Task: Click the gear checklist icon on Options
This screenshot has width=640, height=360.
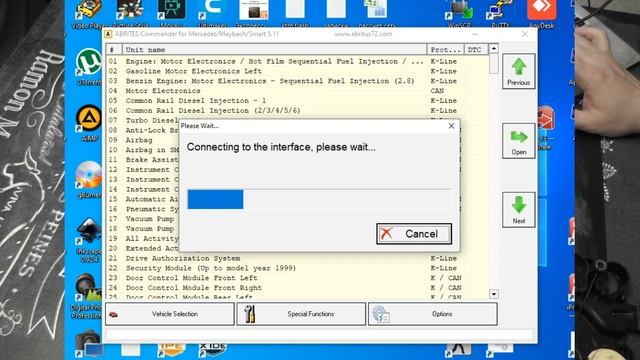Action: tap(381, 314)
